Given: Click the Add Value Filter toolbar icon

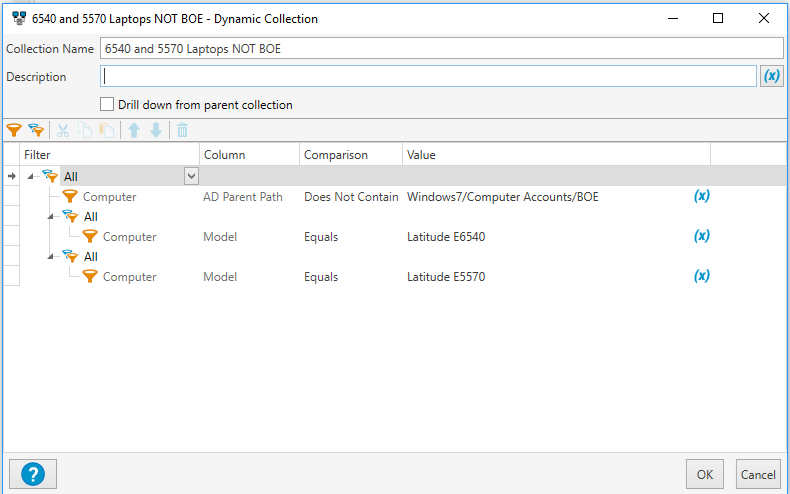Looking at the screenshot, I should [x=13, y=130].
